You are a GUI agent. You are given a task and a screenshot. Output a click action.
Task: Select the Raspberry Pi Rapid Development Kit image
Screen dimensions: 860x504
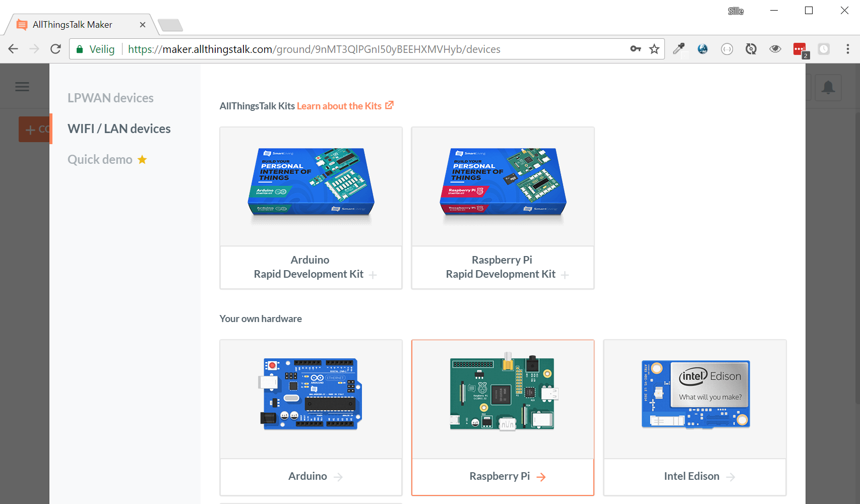point(503,186)
